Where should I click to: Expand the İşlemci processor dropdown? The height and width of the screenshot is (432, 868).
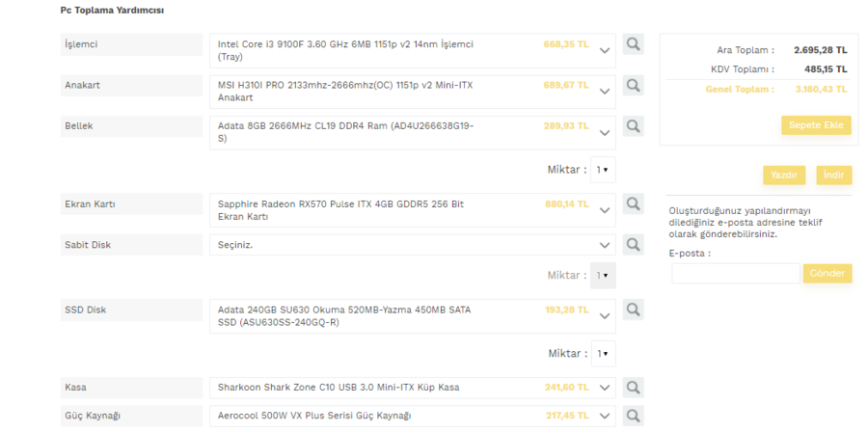tap(605, 51)
